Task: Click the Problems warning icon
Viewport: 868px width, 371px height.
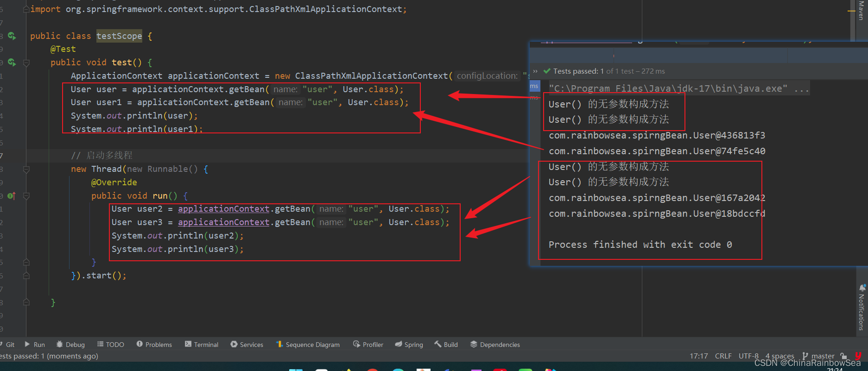Action: (x=139, y=344)
